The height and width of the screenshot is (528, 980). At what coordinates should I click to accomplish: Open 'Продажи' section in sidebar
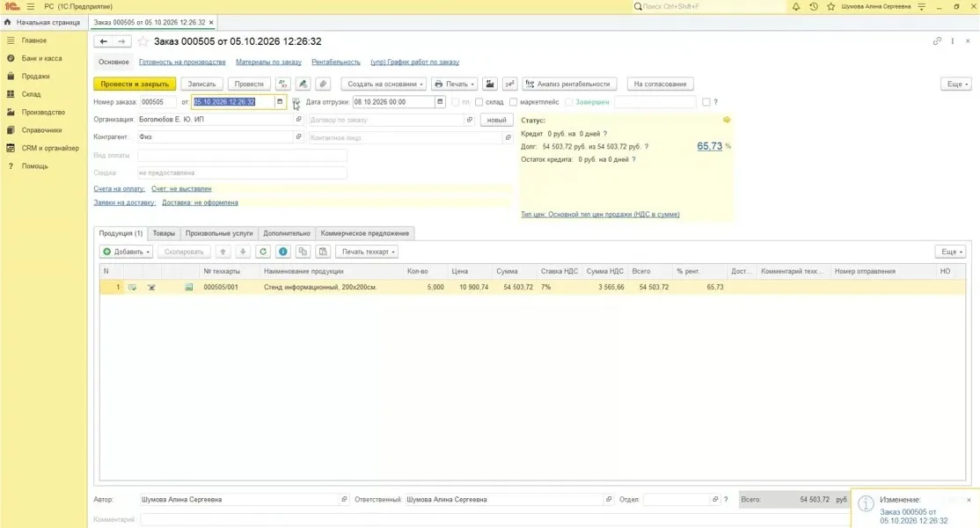35,77
